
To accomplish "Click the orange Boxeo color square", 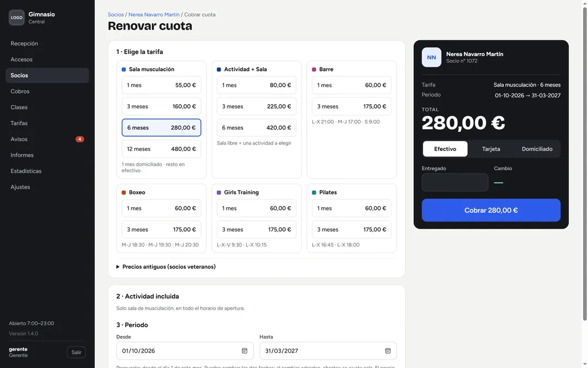I will 124,192.
